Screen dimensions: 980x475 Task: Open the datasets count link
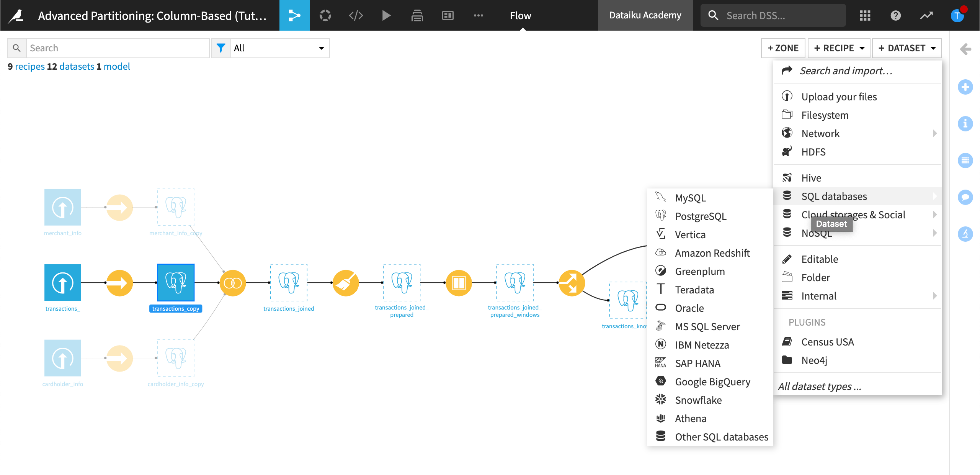coord(77,66)
